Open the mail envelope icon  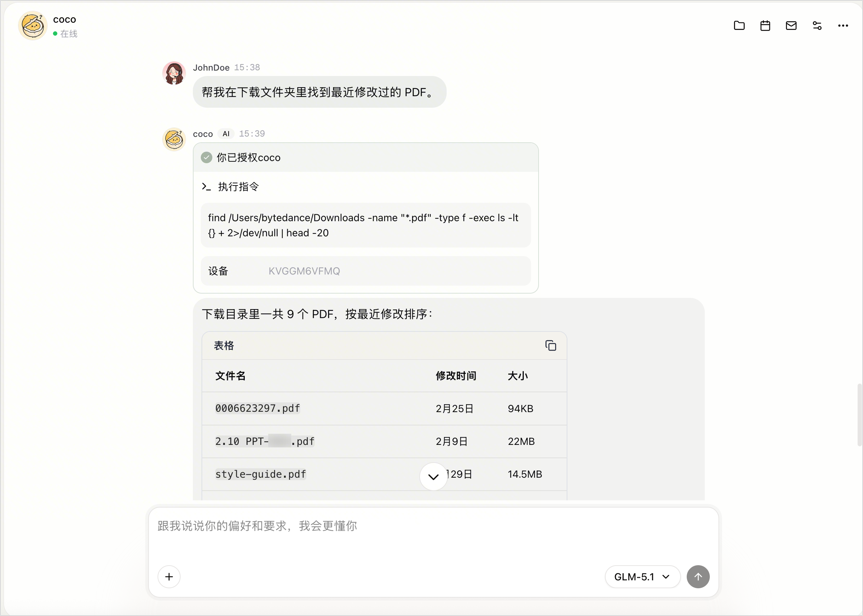[791, 26]
